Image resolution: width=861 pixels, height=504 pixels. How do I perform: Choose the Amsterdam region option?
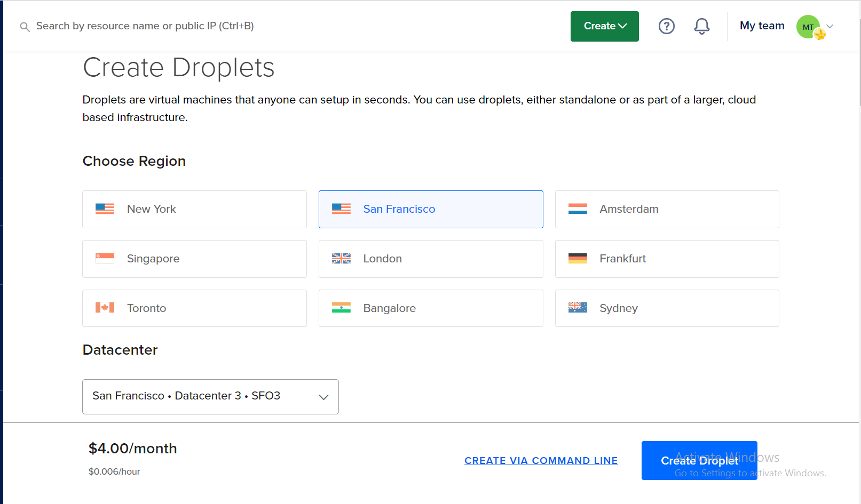pos(667,209)
